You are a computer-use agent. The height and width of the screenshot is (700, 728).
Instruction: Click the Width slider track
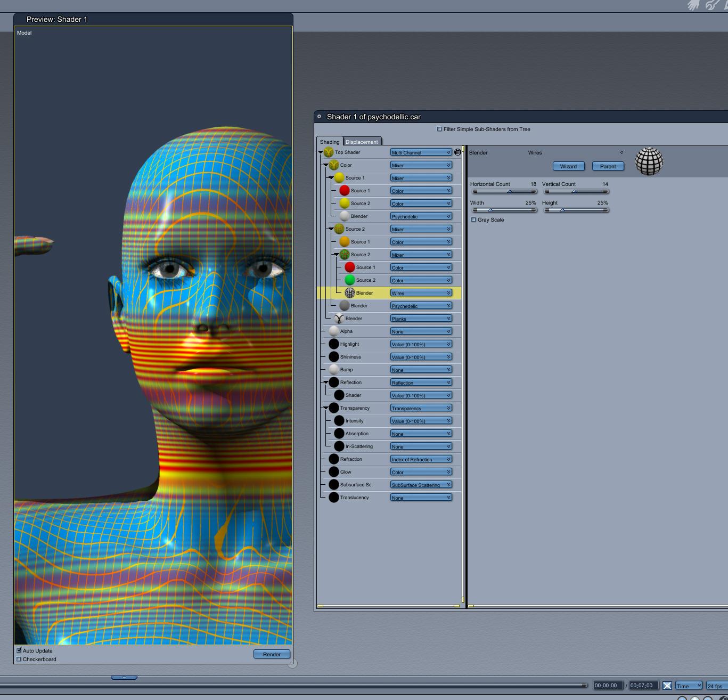504,210
